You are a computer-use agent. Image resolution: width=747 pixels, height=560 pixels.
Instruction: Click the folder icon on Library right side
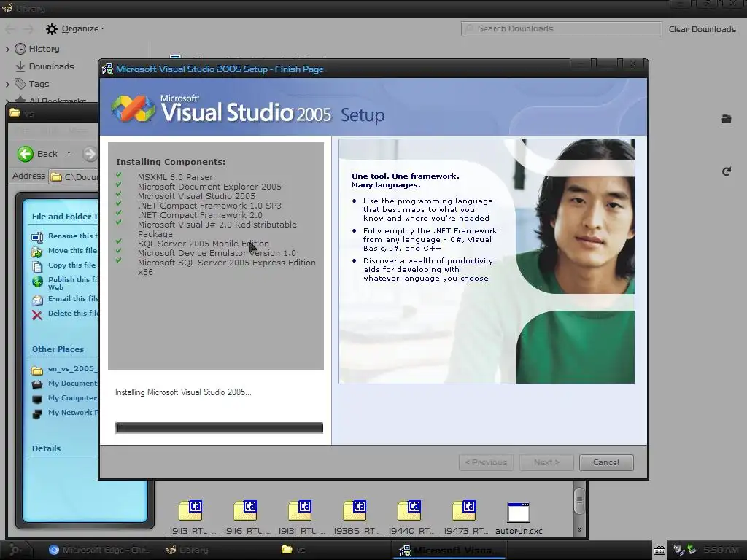(726, 119)
